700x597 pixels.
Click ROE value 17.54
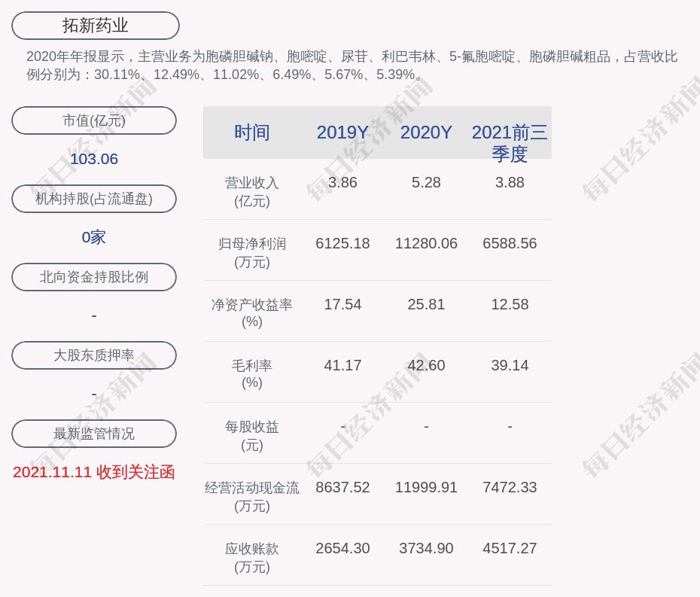coord(342,305)
